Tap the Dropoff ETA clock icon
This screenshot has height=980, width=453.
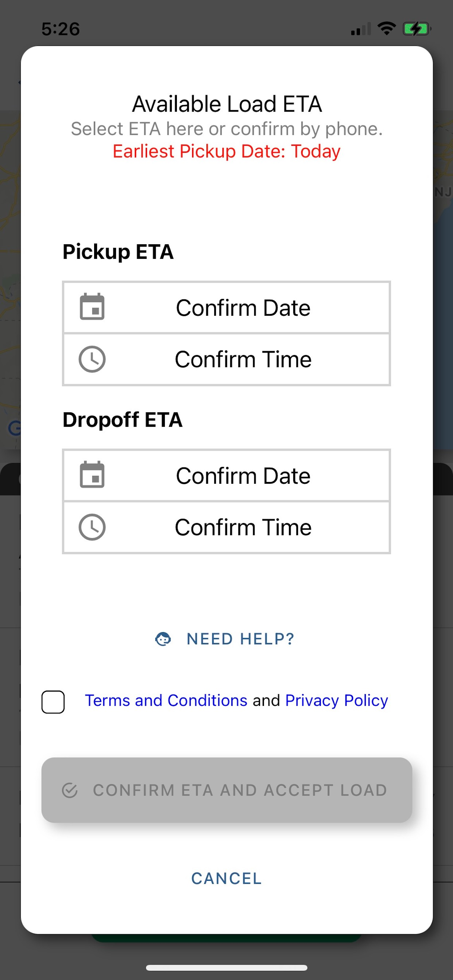[x=92, y=527]
